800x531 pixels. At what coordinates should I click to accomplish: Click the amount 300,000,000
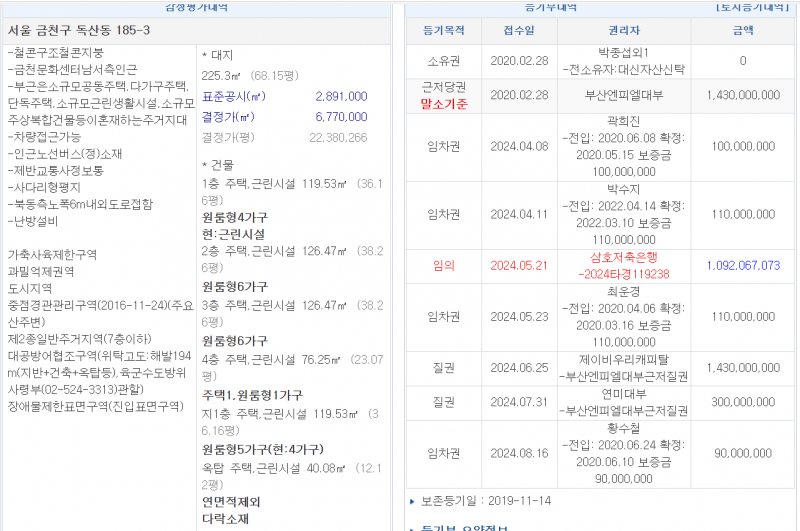pyautogui.click(x=743, y=402)
